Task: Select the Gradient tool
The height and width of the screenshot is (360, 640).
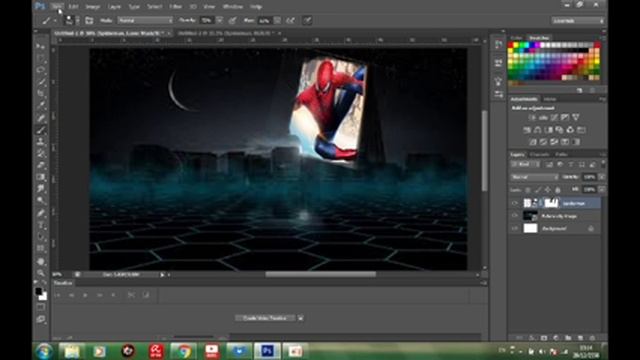Action: [x=41, y=178]
